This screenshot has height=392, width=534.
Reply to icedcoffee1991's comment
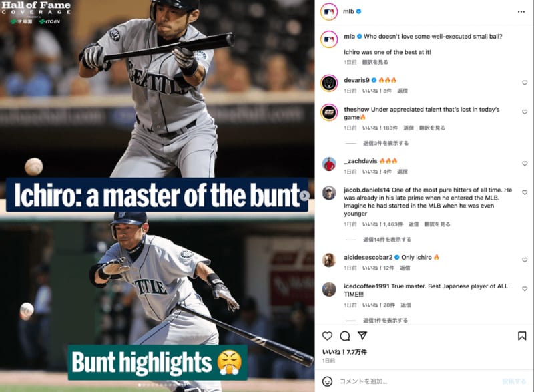(x=406, y=305)
